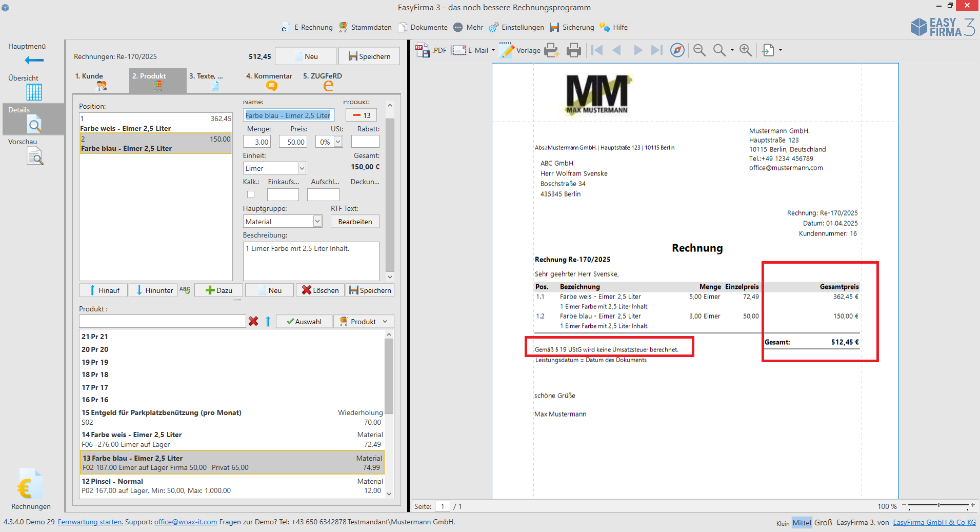Viewport: 980px width, 532px height.
Task: Click the zoom out magnifier icon
Action: [699, 50]
